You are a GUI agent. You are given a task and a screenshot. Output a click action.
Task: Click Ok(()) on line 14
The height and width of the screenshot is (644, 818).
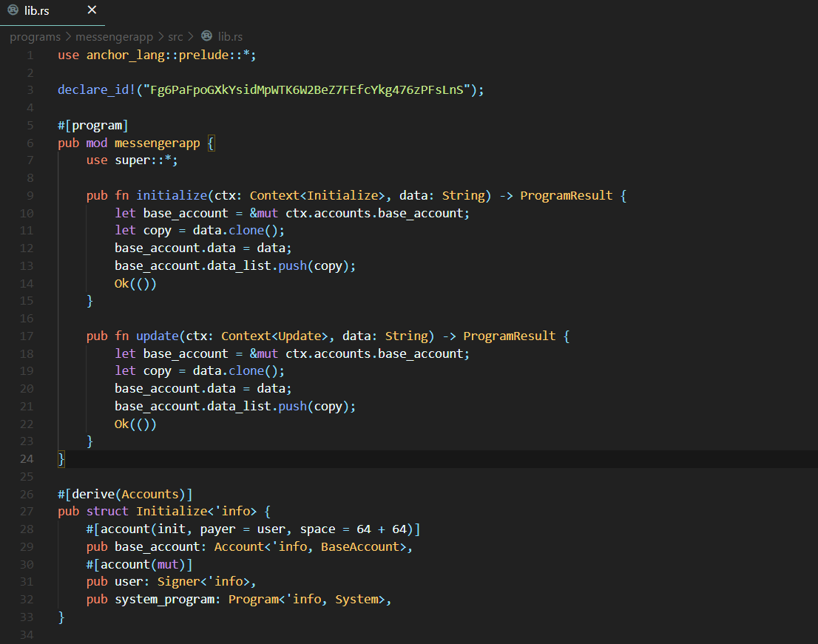(135, 284)
